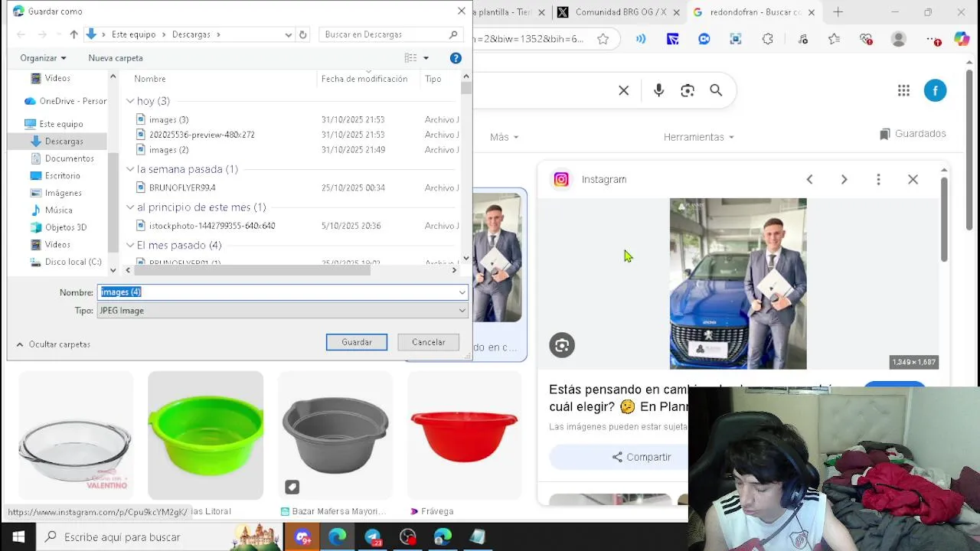Open the blue help icon in dialog
Viewport: 980px width, 551px height.
(456, 58)
